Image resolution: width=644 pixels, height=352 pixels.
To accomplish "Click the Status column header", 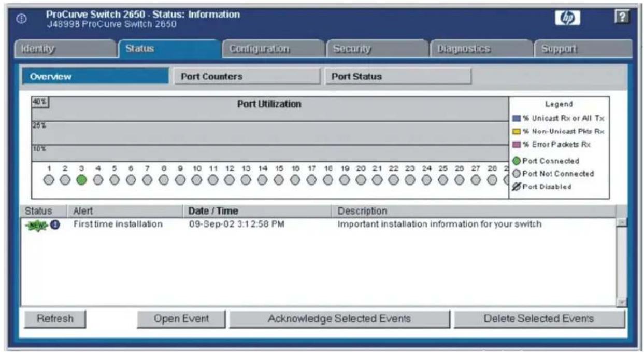I will point(44,211).
